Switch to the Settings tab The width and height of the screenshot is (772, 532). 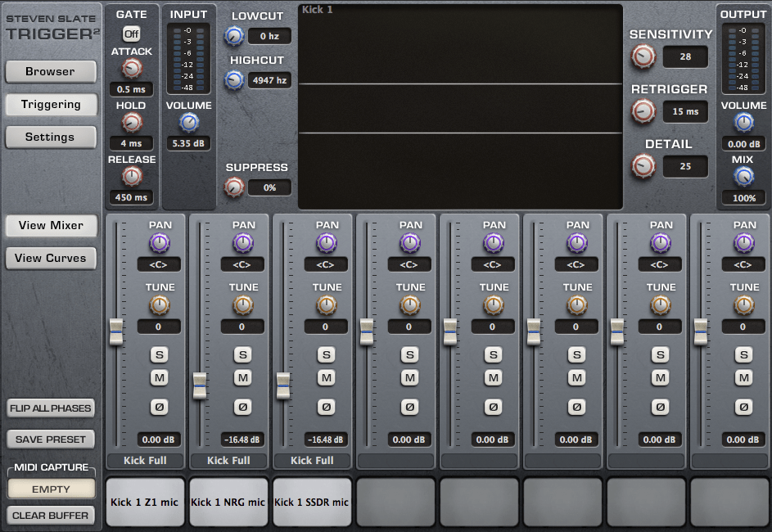(x=51, y=137)
